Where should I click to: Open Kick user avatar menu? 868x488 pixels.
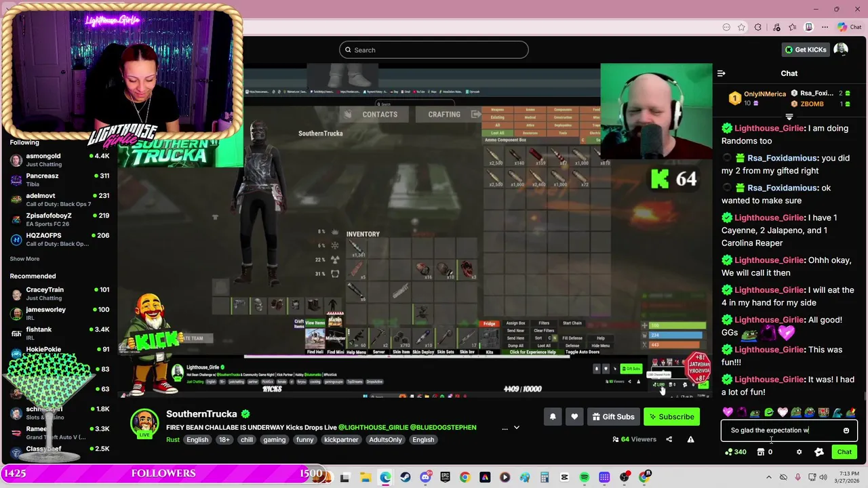pos(841,49)
